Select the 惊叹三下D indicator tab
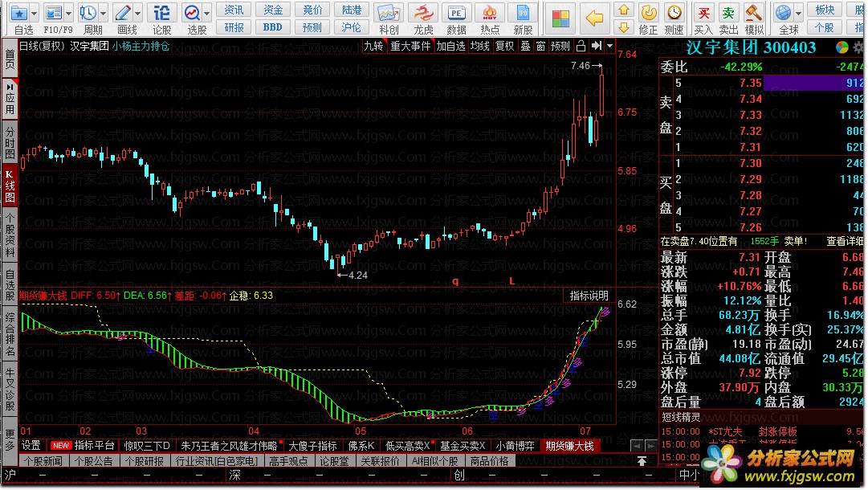The image size is (868, 490). [x=147, y=446]
